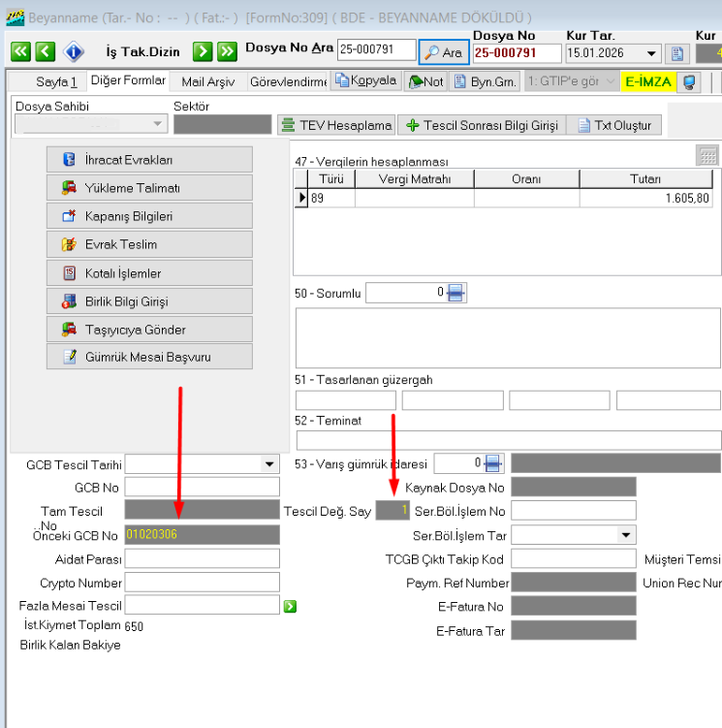The width and height of the screenshot is (722, 728).
Task: Select the Sayfa 1 tab
Action: pos(56,81)
